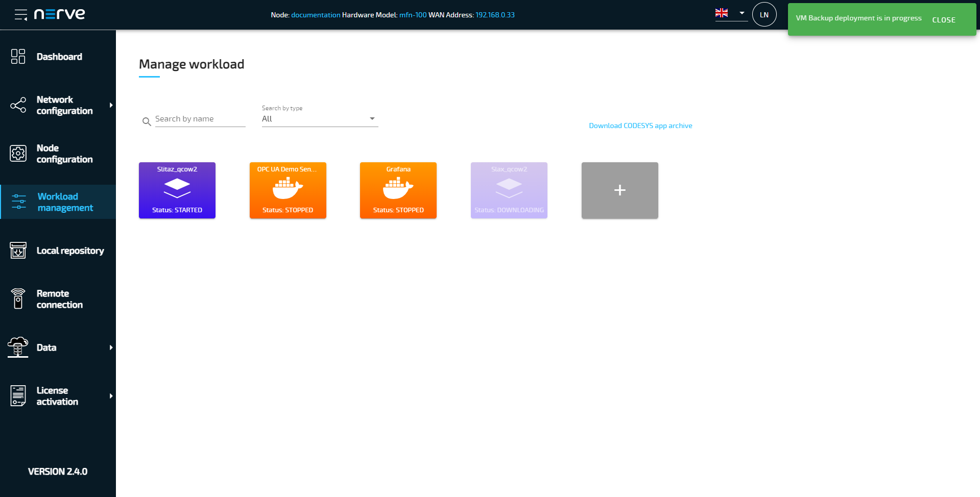The height and width of the screenshot is (497, 980).
Task: Click the Download CODESYS app archive link
Action: 640,126
